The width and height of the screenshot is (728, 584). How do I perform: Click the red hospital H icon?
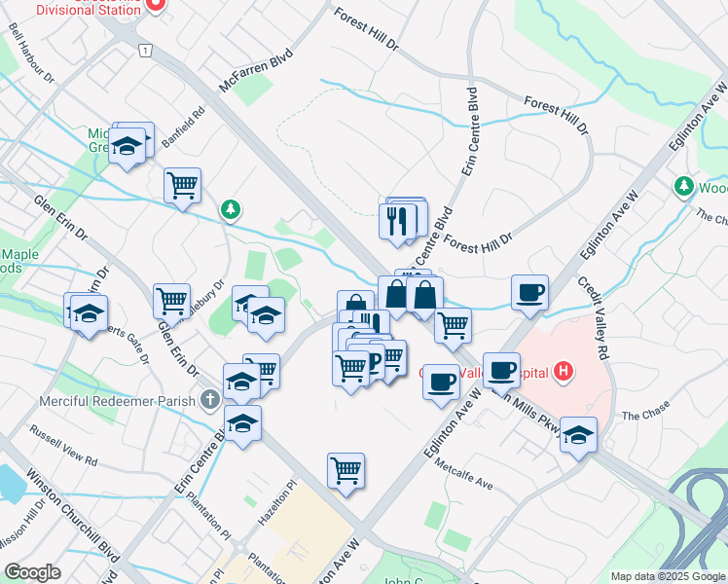pyautogui.click(x=564, y=372)
